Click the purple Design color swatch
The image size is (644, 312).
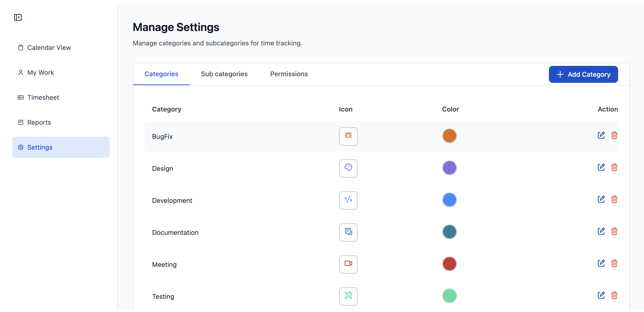449,168
